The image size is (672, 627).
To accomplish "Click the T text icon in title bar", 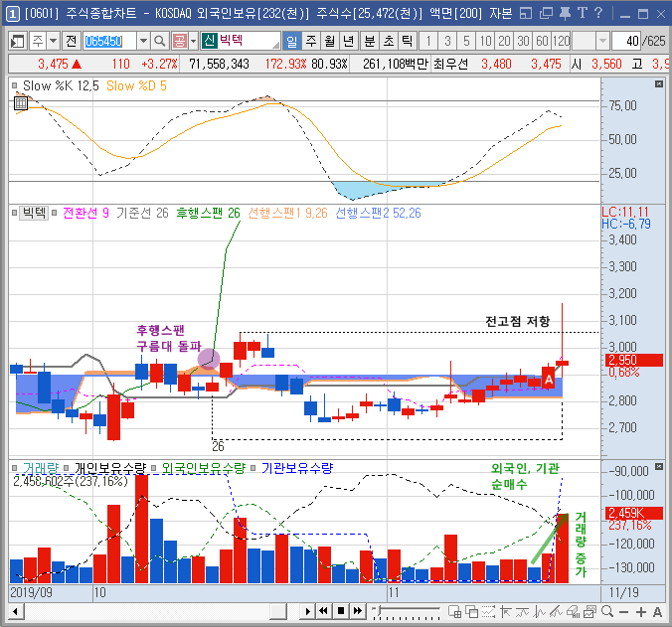I will click(x=582, y=13).
